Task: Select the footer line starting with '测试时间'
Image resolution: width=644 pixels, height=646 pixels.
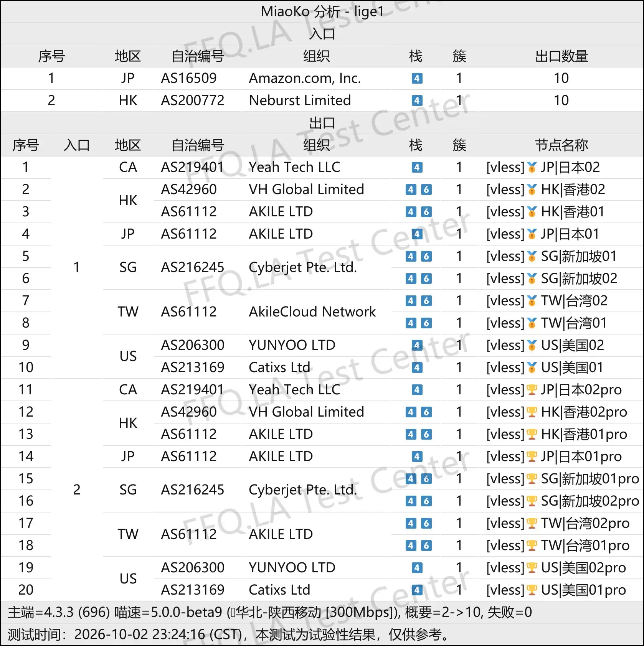Action: (229, 634)
